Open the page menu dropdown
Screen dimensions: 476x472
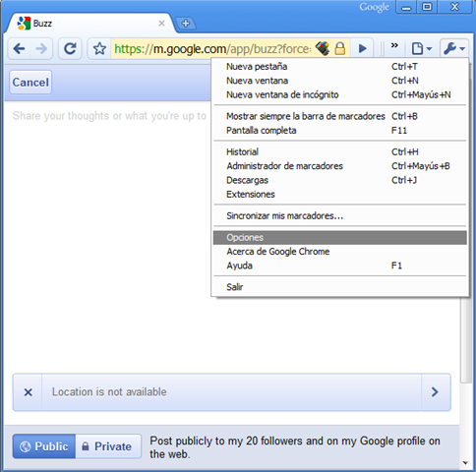(x=422, y=49)
